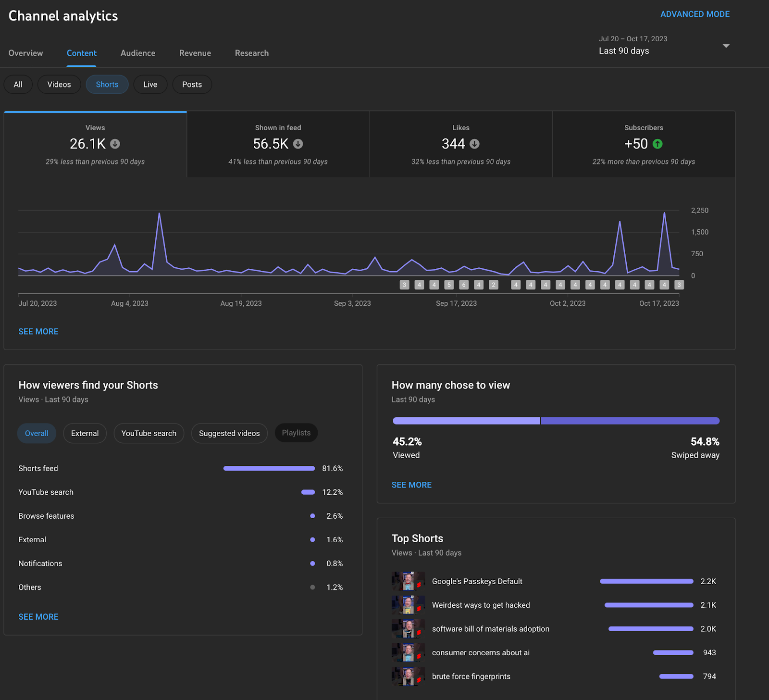The image size is (769, 700).
Task: Click SEE MORE in How many chose to view
Action: 411,485
